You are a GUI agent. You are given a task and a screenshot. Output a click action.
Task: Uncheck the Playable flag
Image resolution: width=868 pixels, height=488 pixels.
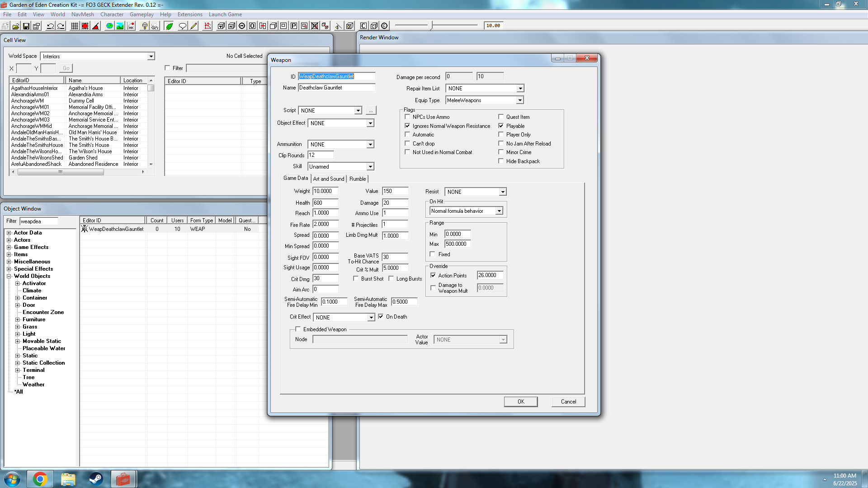501,126
